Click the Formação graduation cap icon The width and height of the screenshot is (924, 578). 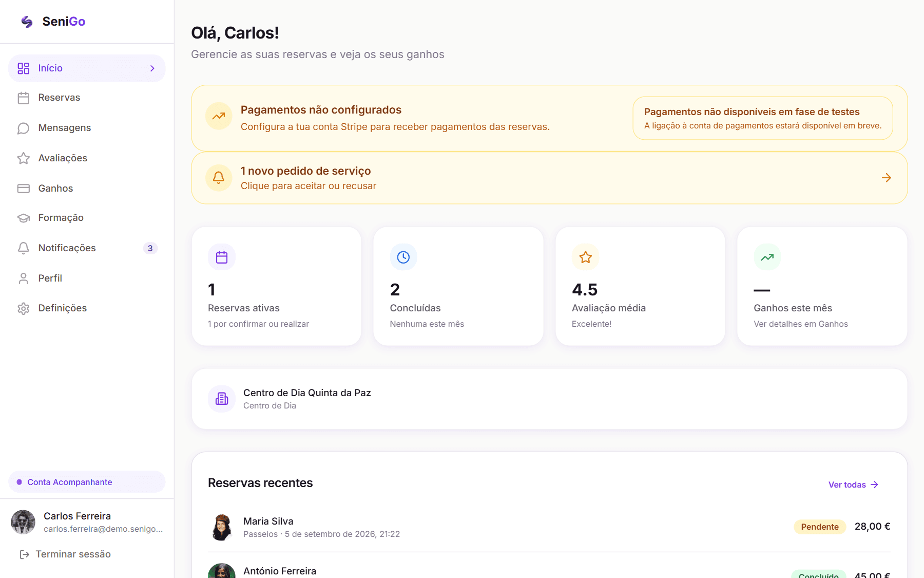point(24,218)
